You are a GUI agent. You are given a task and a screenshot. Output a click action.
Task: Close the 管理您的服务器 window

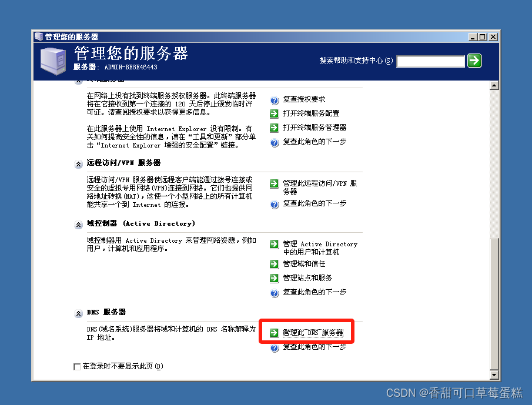pos(493,36)
